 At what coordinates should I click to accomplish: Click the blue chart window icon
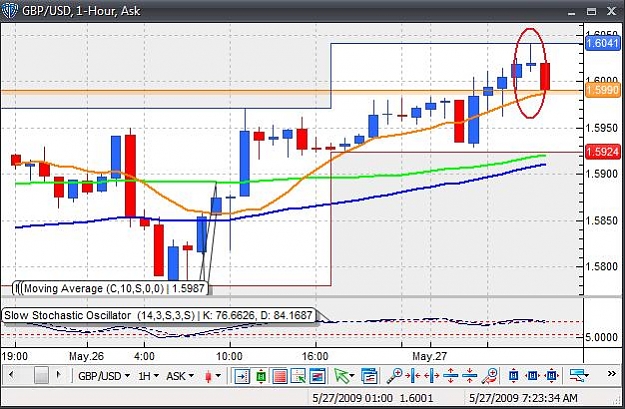tap(318, 376)
